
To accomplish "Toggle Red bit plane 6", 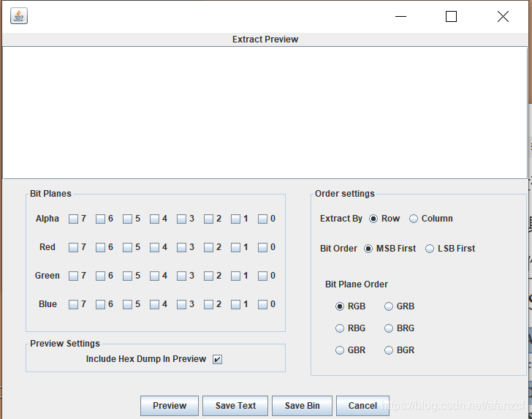I will tap(100, 248).
